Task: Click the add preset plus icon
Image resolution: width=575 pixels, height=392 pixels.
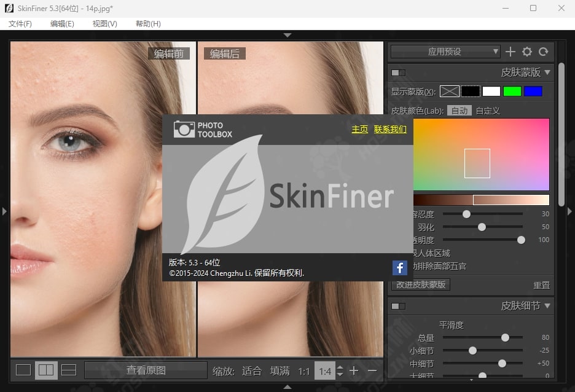Action: pyautogui.click(x=510, y=52)
